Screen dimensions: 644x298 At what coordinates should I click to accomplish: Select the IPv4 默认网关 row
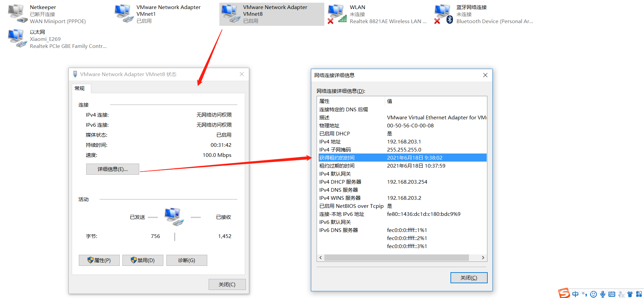402,174
